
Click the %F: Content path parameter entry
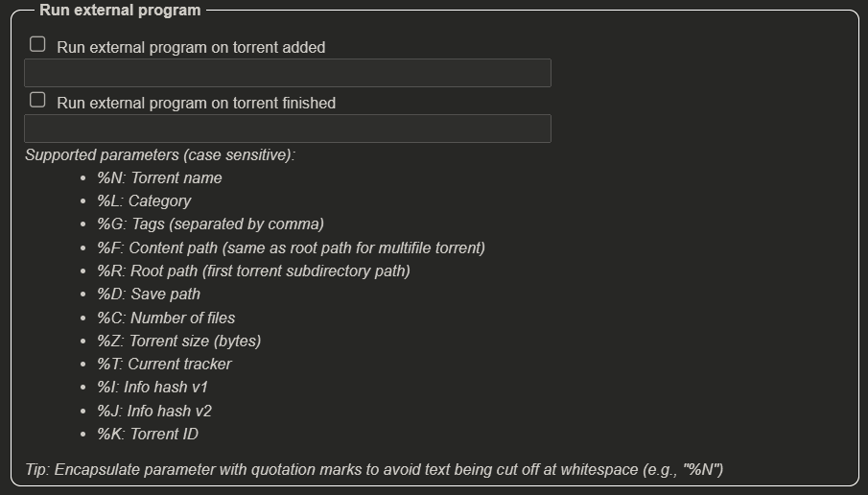pos(292,248)
